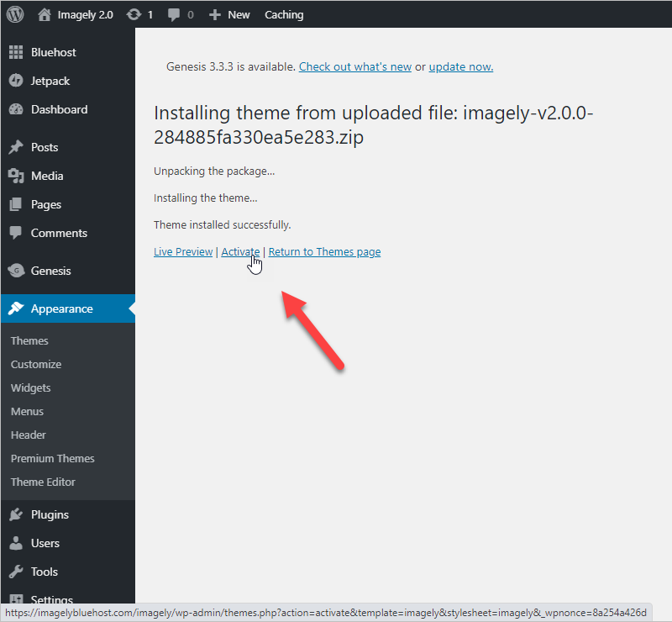Open the Tools menu

point(45,572)
